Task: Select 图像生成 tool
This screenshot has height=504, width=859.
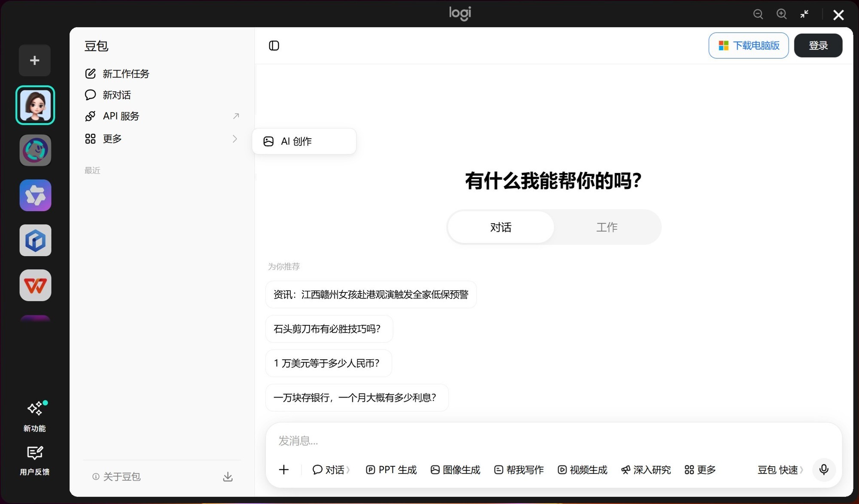Action: (x=455, y=470)
